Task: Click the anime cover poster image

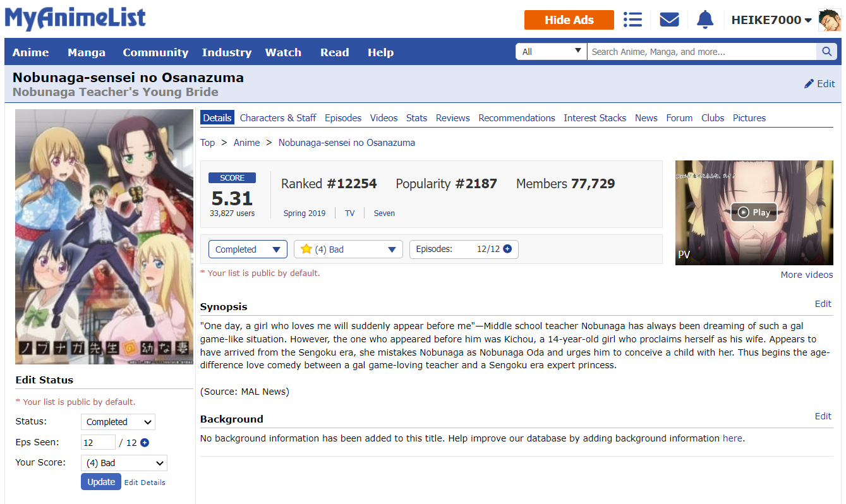Action: click(x=104, y=237)
